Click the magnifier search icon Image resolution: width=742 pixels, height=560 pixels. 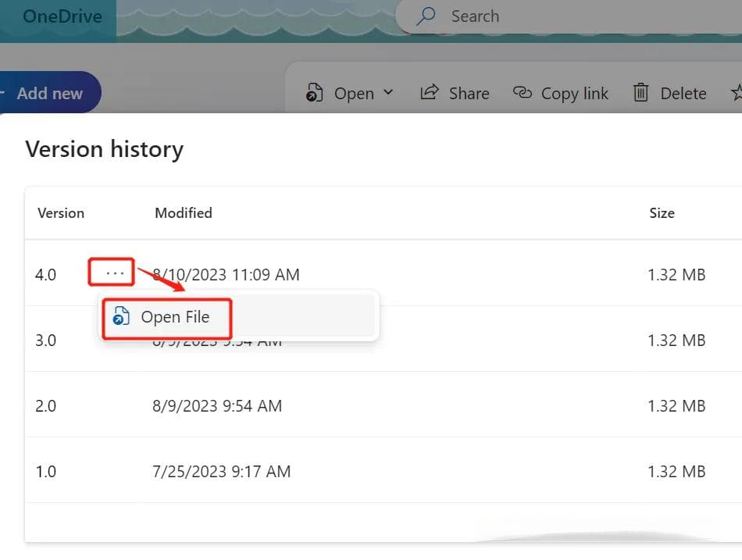tap(426, 16)
